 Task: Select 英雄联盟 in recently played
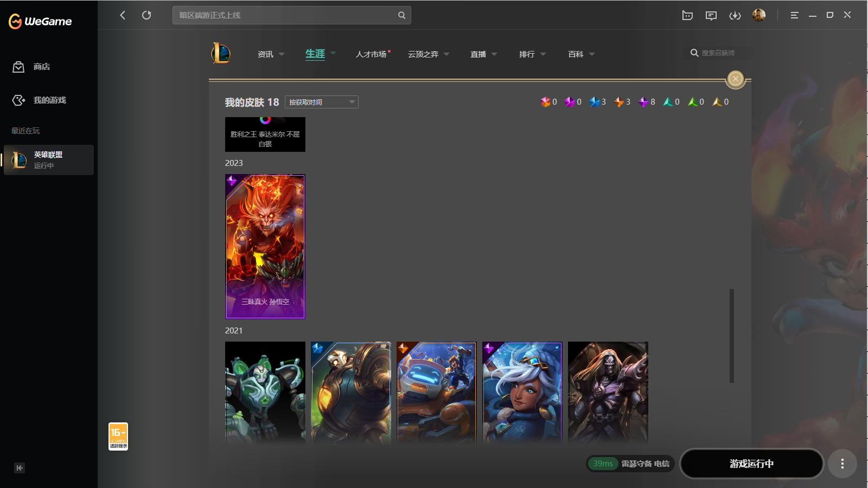pos(49,160)
